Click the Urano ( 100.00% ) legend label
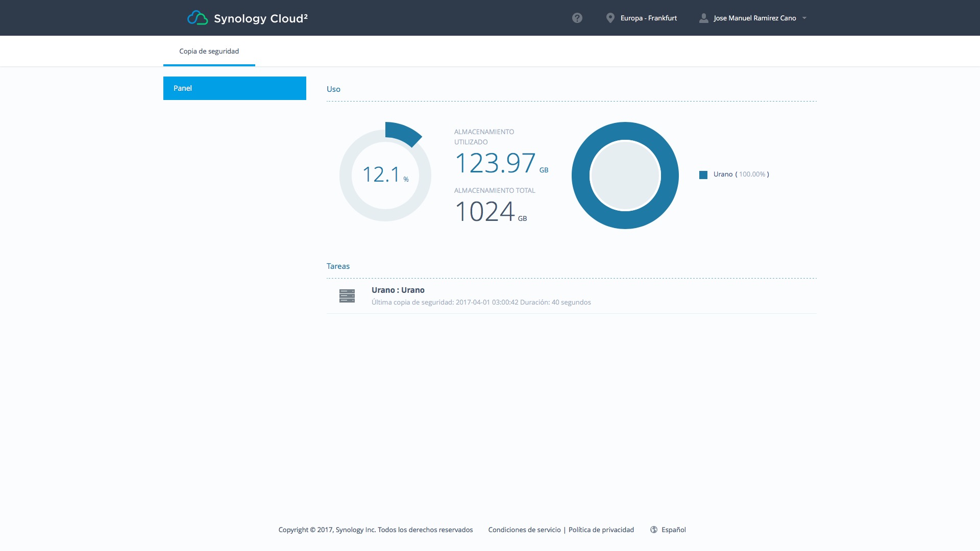 tap(741, 174)
